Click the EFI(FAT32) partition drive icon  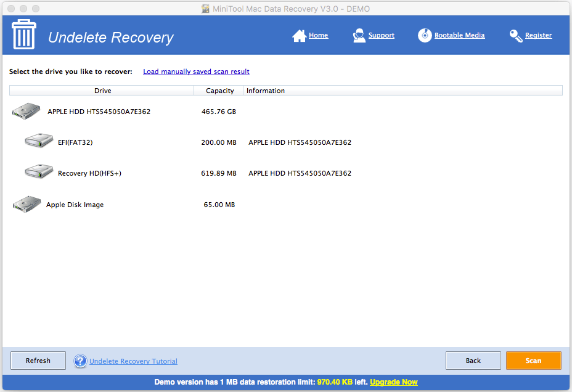click(39, 141)
